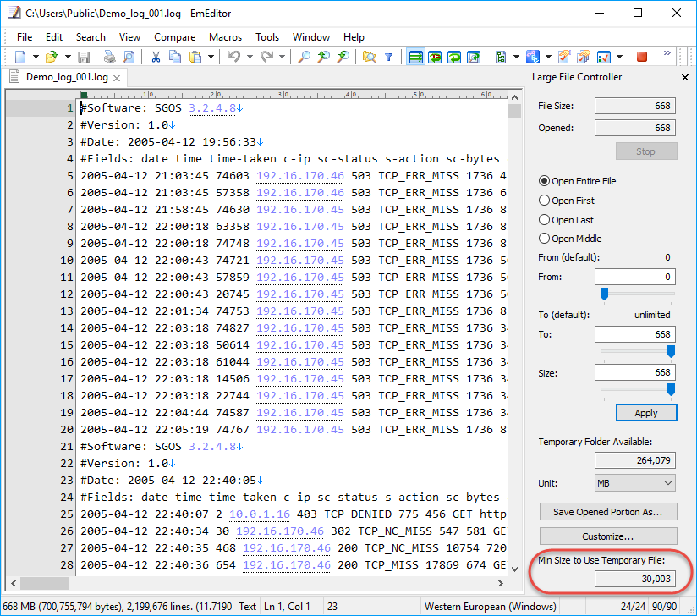Click the second Properties stacked checkmark icon
Viewport: 697px width, 616px height.
click(584, 57)
